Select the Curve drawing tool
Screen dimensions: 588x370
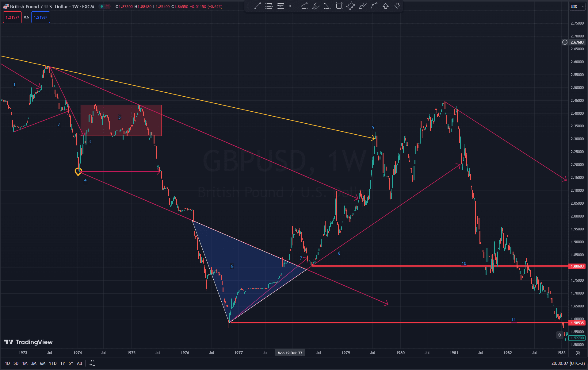point(374,6)
